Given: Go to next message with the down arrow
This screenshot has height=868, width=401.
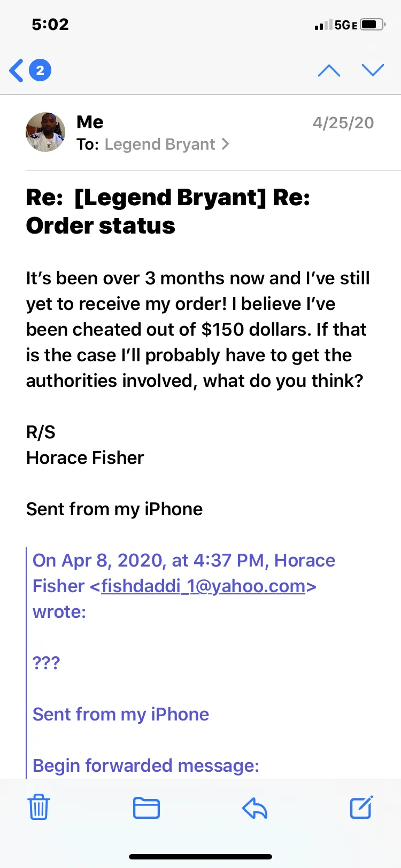Looking at the screenshot, I should pyautogui.click(x=373, y=70).
